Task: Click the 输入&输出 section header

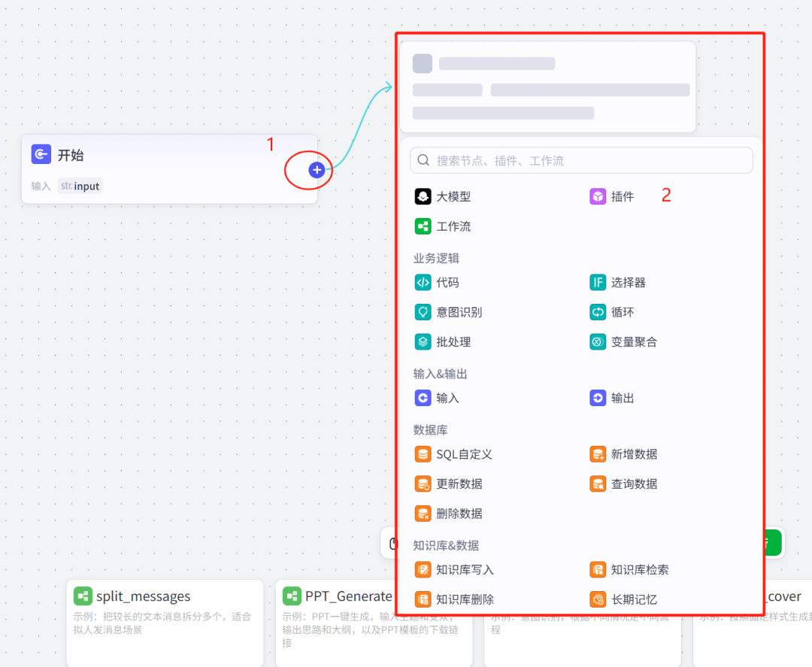Action: coord(440,374)
